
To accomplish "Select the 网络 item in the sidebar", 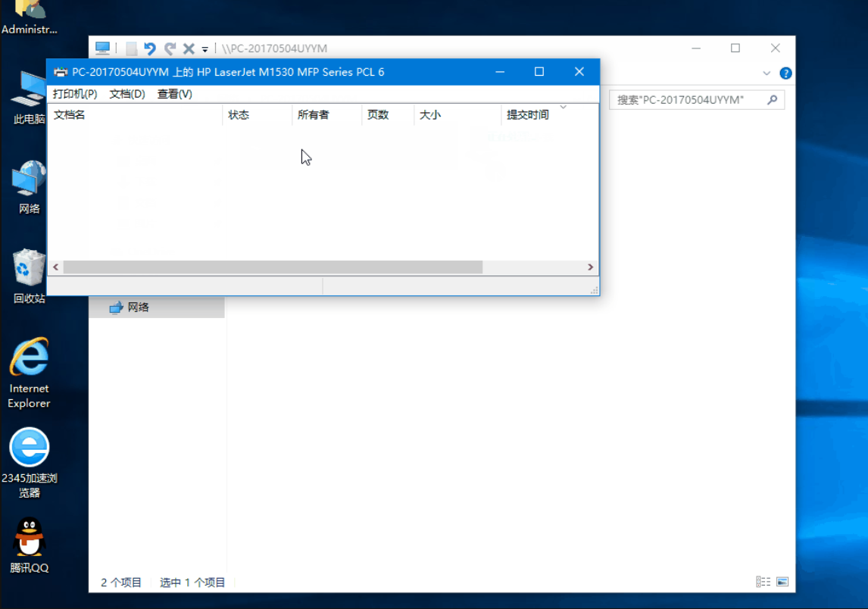I will (139, 307).
